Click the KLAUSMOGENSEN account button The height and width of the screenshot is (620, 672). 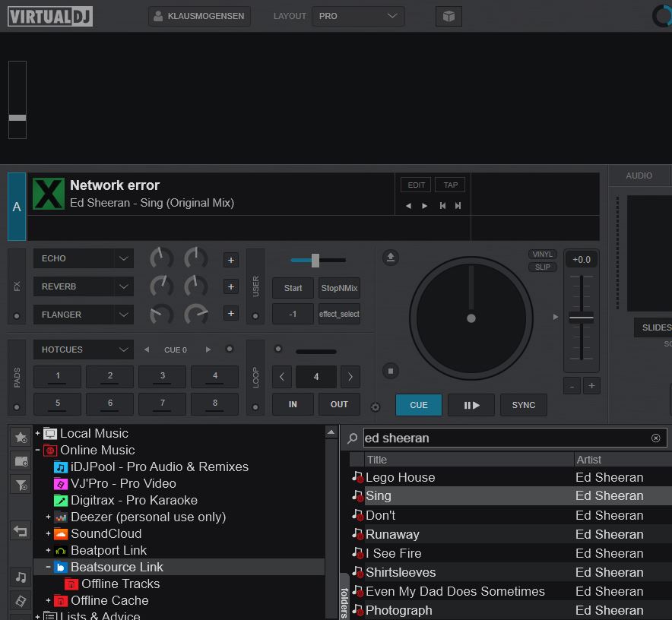199,16
